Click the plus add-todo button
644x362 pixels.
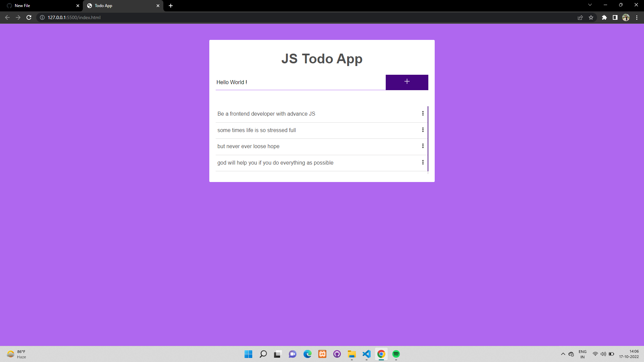tap(407, 82)
